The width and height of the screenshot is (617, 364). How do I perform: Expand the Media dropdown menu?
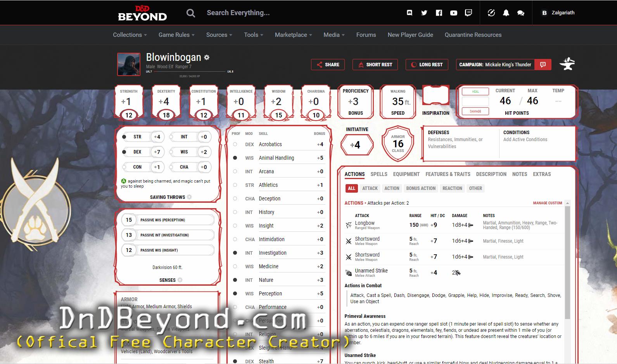[334, 35]
